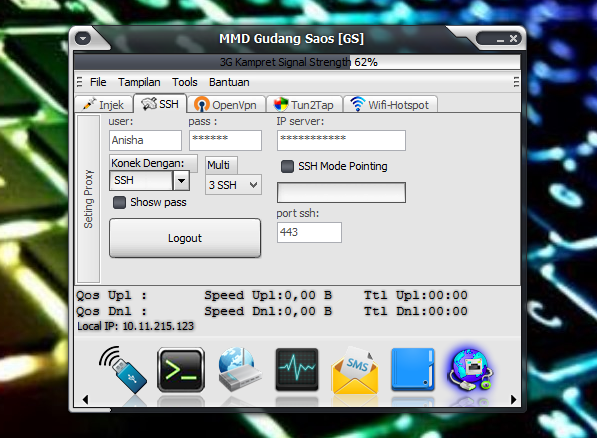Open the Seting Proxy side panel
The image size is (597, 438).
[88, 199]
